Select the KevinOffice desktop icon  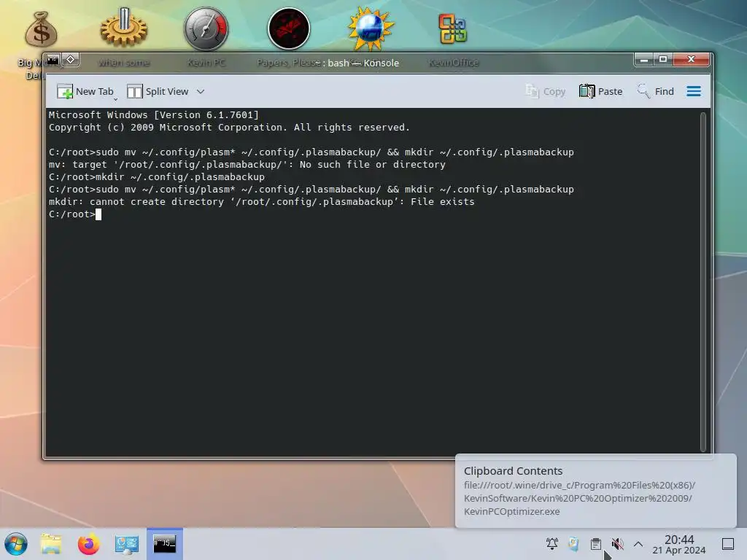point(452,28)
